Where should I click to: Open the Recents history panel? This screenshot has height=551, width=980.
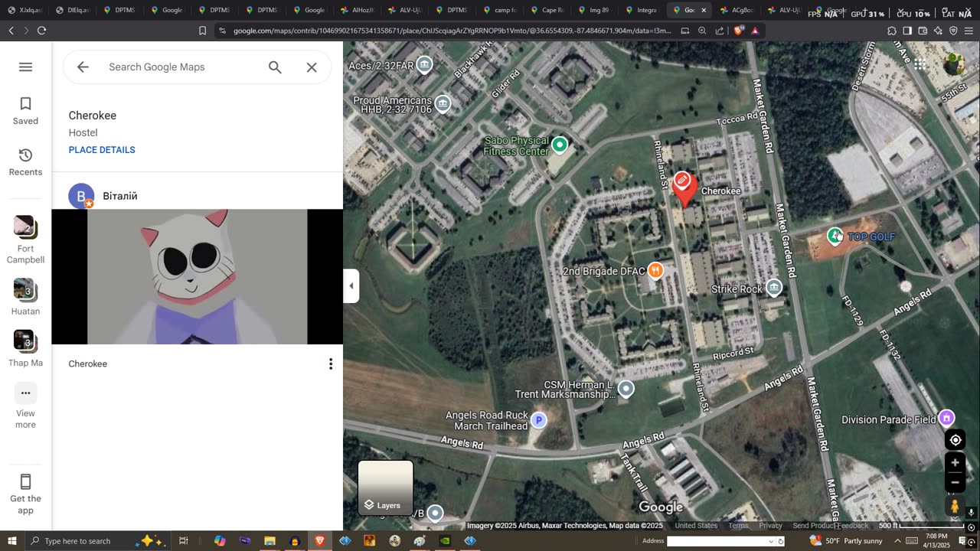tap(25, 162)
